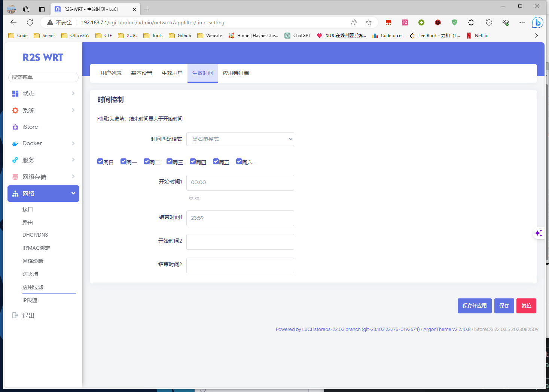Screen dimensions: 549x392
Task: Open DHCP/DNS settings page
Action: (35, 235)
